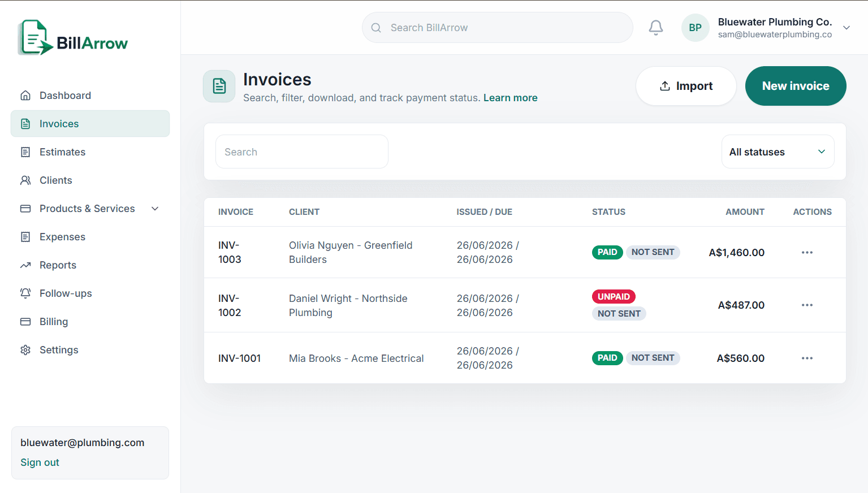This screenshot has width=868, height=493.
Task: Click client Olivia Nguyen - Greenfield Builders
Action: click(351, 252)
